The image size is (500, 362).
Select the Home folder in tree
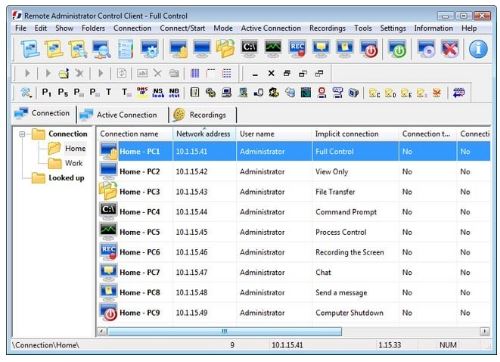[75, 148]
